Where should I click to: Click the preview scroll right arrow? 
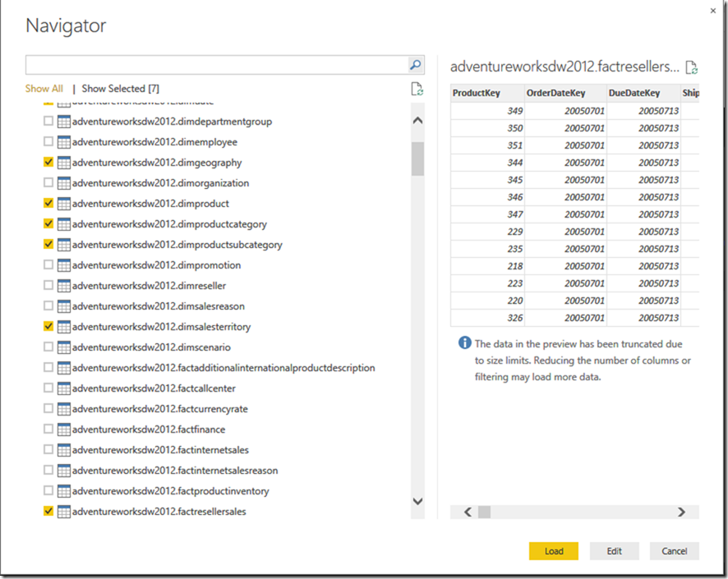(x=681, y=512)
